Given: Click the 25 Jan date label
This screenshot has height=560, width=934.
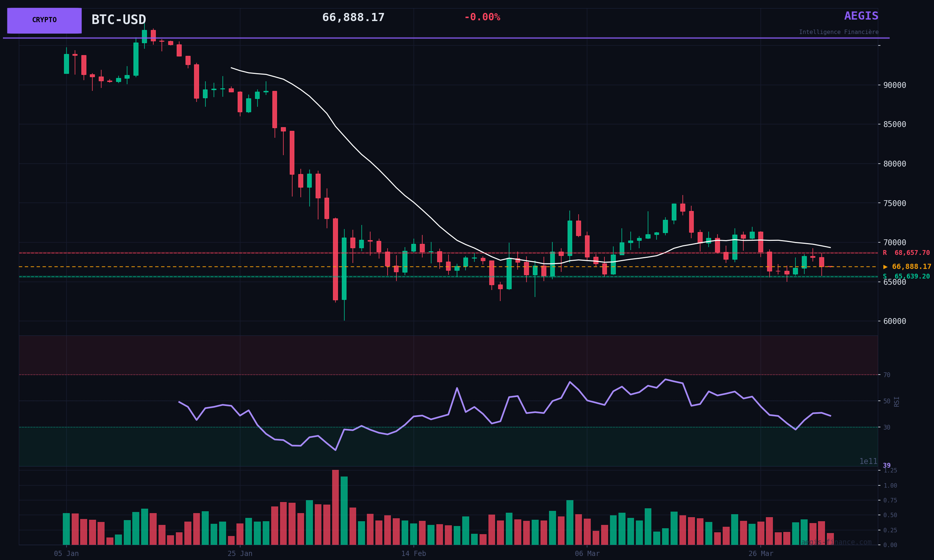Looking at the screenshot, I should [240, 554].
